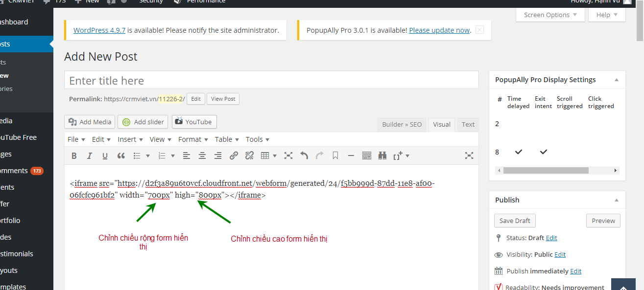Undo the last editor action
The width and height of the screenshot is (644, 290).
[304, 156]
